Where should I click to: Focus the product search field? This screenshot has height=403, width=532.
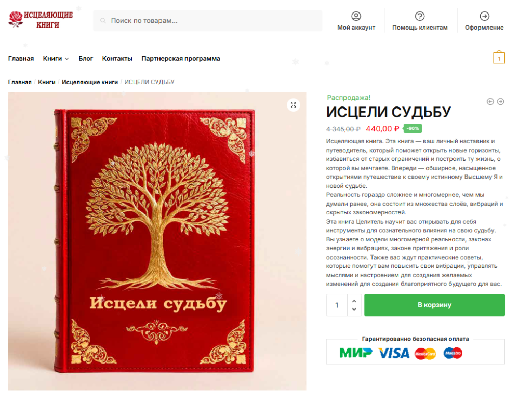point(208,21)
